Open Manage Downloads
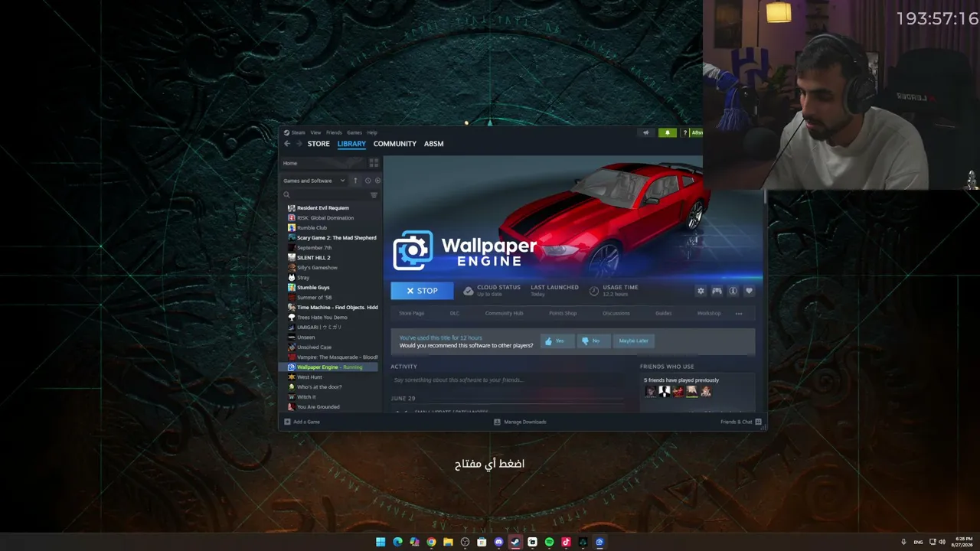 (x=520, y=422)
